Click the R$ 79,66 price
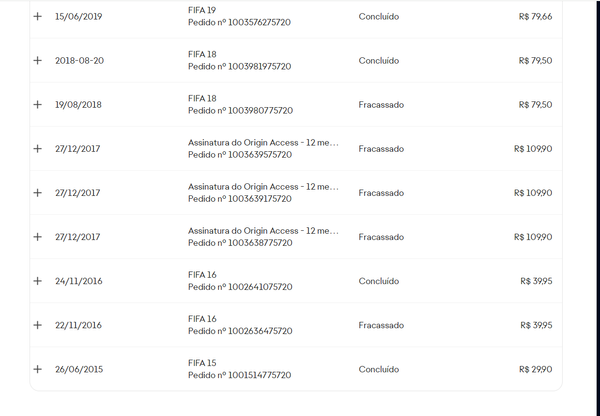The height and width of the screenshot is (416, 600). 535,16
